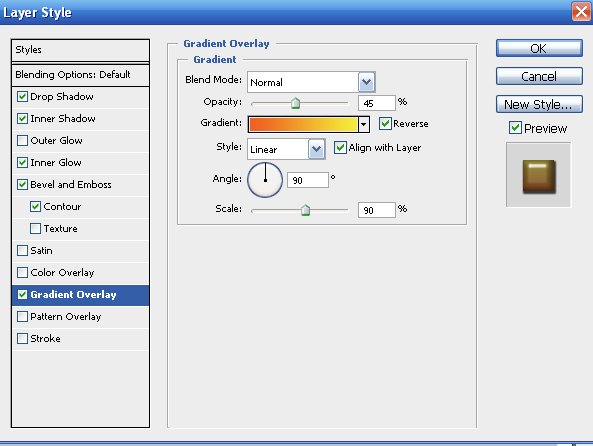Uncheck the Inner Shadow checkbox
Image resolution: width=593 pixels, height=446 pixels.
coord(22,118)
